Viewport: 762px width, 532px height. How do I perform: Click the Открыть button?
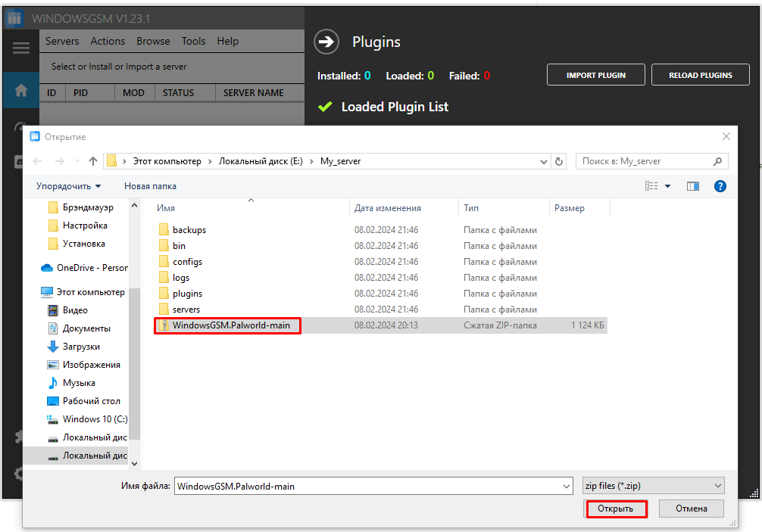click(x=615, y=509)
